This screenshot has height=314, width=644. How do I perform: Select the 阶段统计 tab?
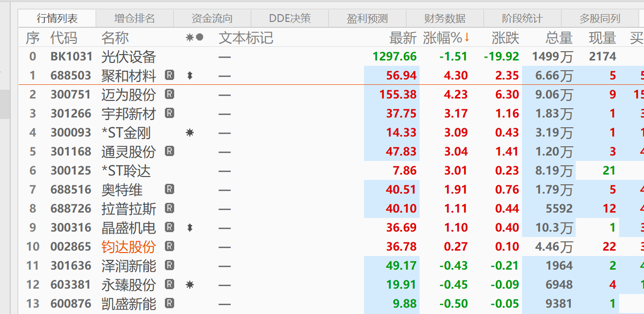point(523,19)
